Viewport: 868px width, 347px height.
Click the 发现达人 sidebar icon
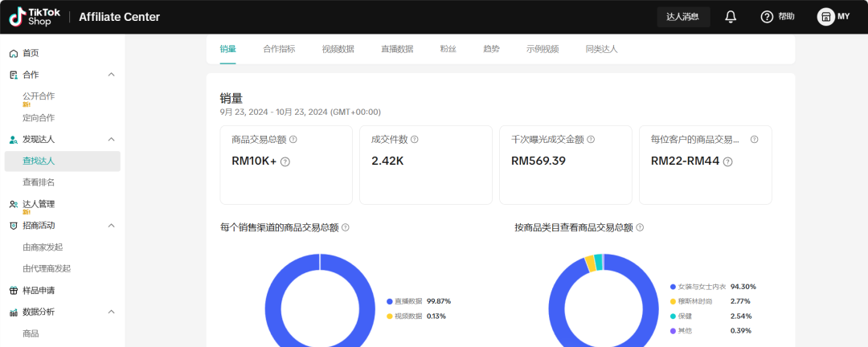click(14, 140)
